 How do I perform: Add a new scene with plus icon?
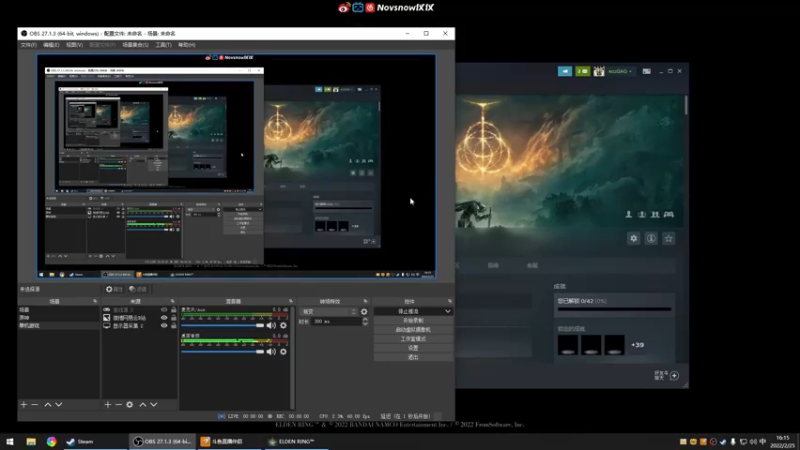[x=23, y=405]
